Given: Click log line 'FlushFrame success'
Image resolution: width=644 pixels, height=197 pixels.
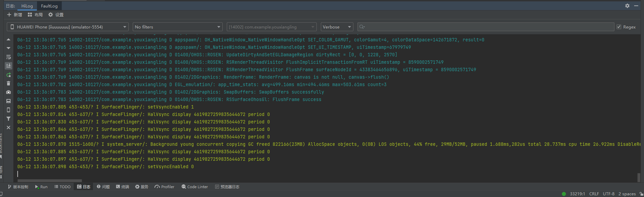Looking at the screenshot, I should [169, 99].
